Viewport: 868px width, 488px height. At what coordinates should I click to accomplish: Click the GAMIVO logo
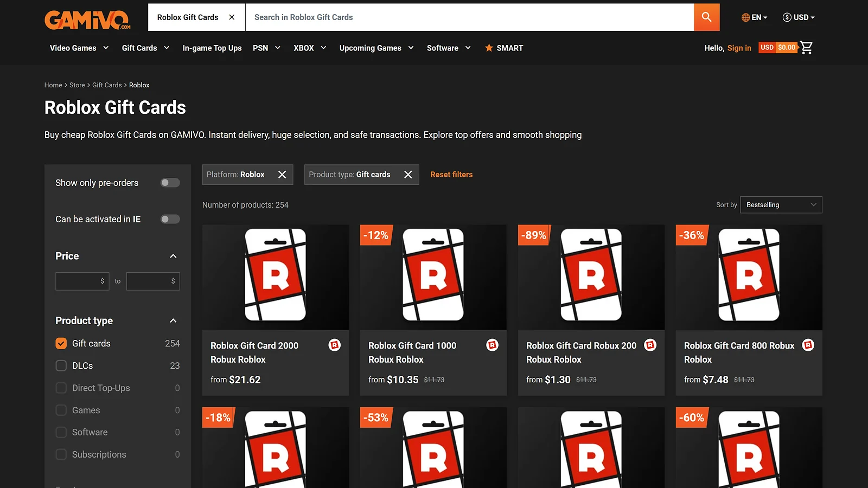(x=88, y=20)
